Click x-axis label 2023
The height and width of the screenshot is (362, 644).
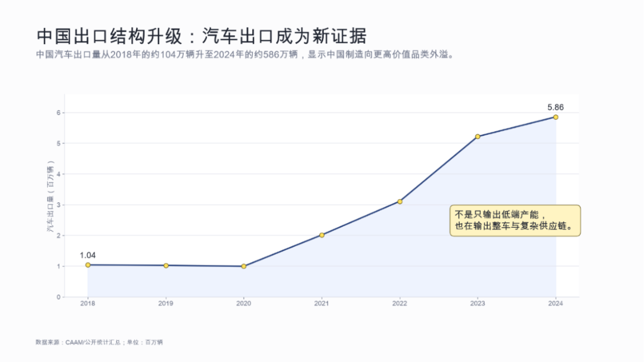point(478,304)
